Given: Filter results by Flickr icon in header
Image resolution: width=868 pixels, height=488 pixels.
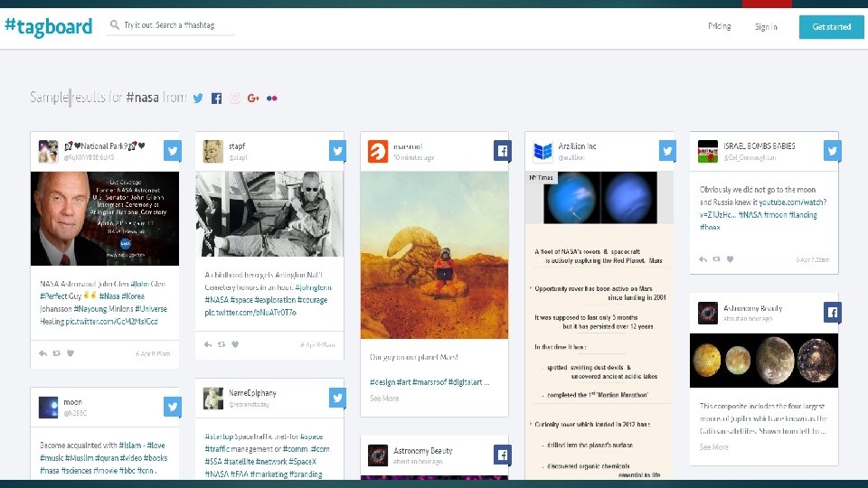Looking at the screenshot, I should click(272, 98).
